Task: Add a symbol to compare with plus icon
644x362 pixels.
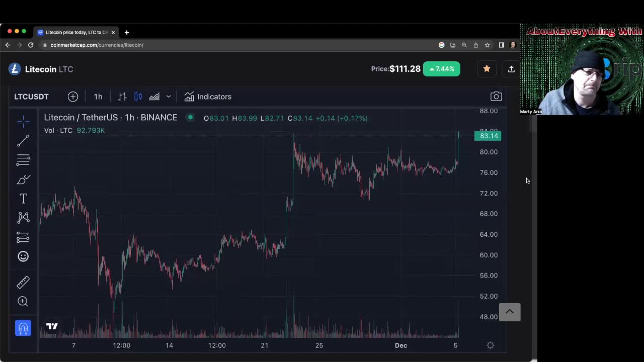Action: point(73,97)
